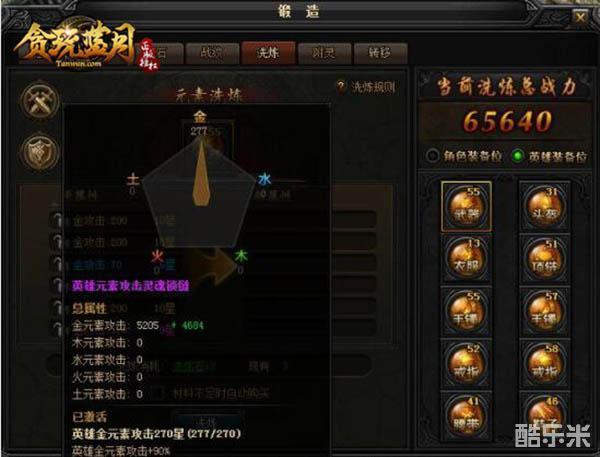
Task: Open the 战魂 tab
Action: click(212, 53)
